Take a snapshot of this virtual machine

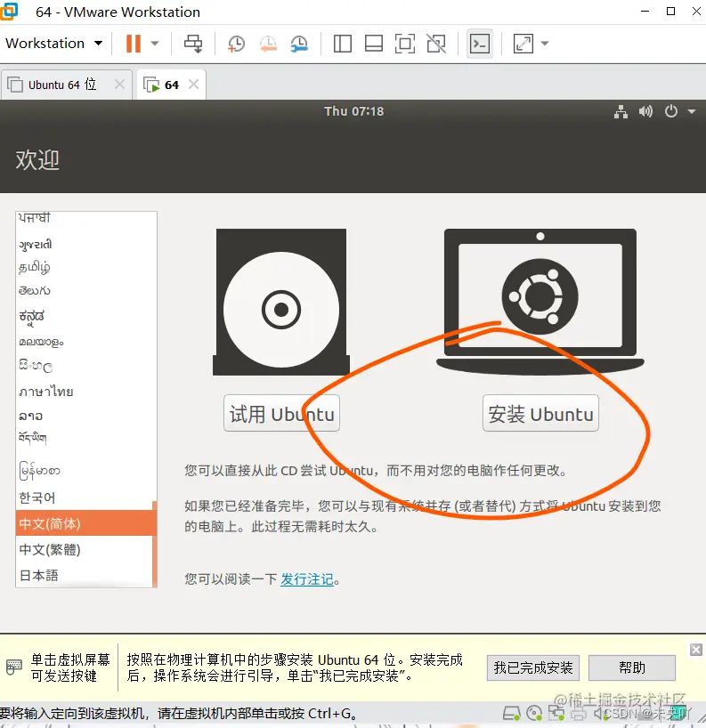(x=237, y=44)
